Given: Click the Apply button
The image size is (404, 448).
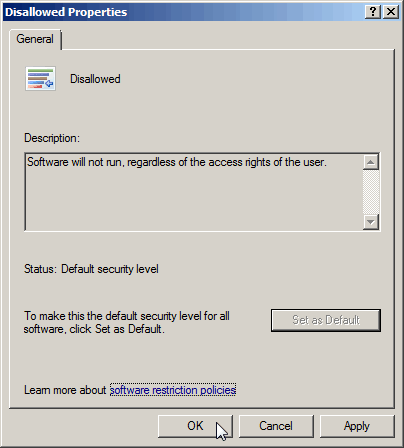Looking at the screenshot, I should click(x=357, y=426).
